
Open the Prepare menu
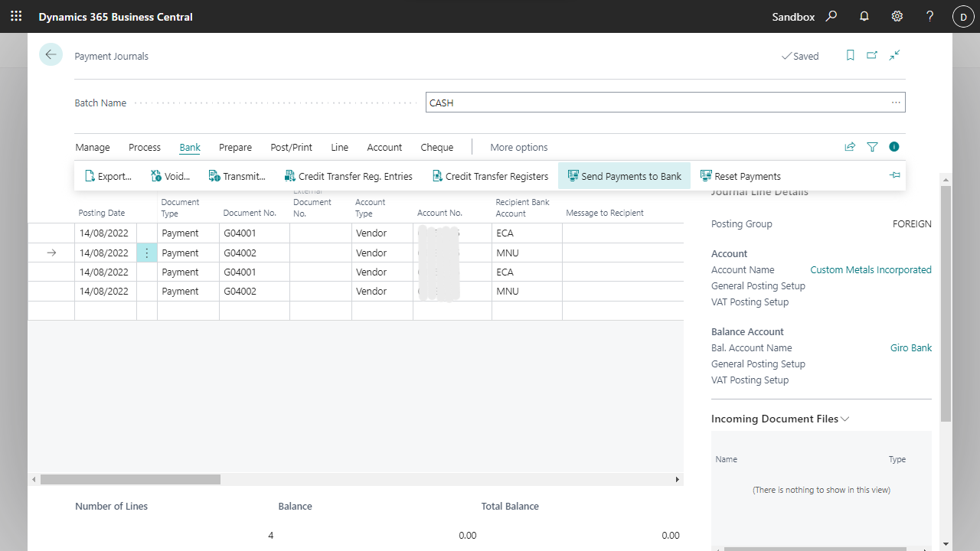tap(235, 147)
